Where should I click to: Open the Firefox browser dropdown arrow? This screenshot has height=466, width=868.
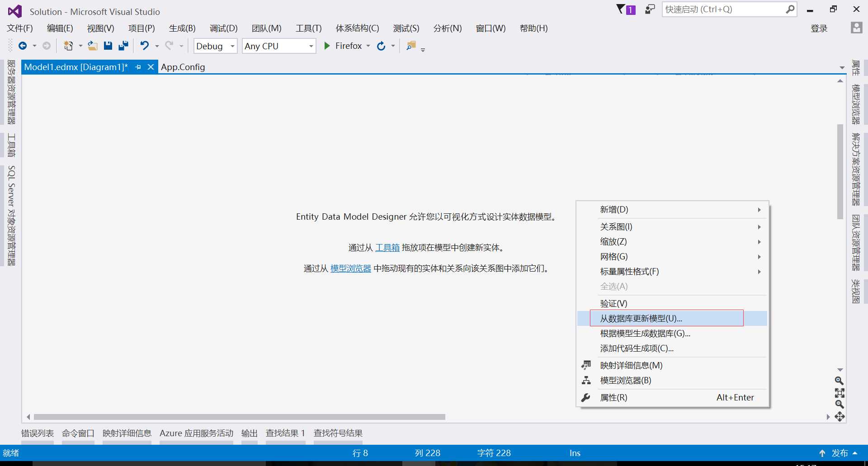click(368, 46)
